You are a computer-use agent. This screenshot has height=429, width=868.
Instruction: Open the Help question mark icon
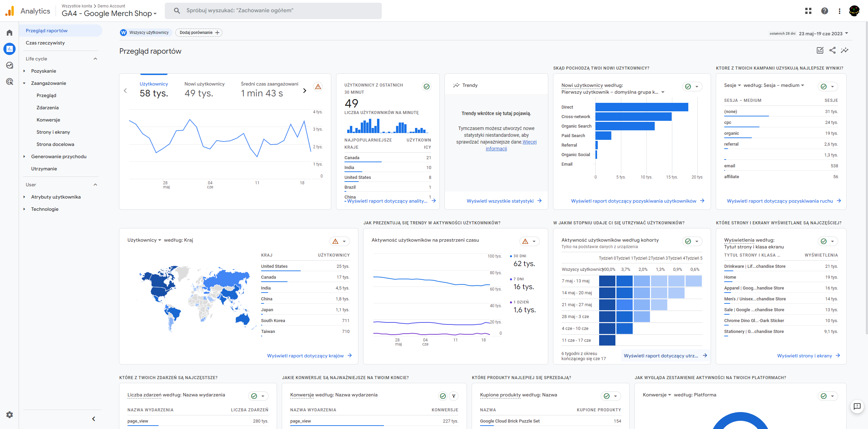825,11
